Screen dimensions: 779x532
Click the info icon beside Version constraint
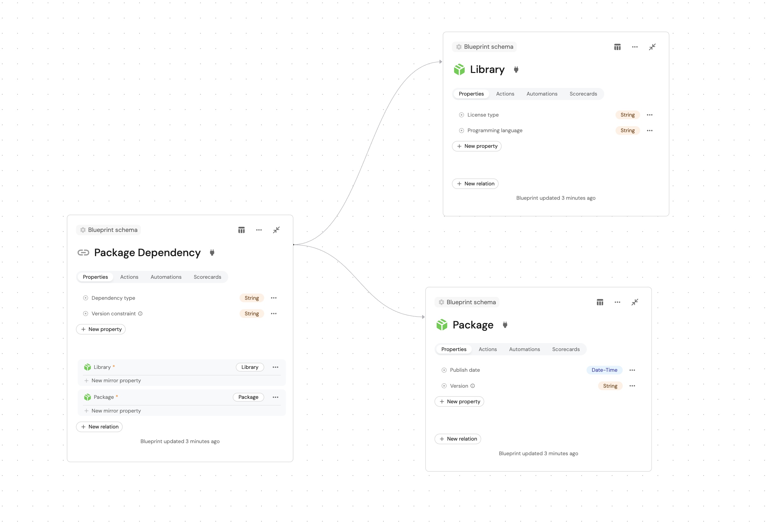coord(140,314)
